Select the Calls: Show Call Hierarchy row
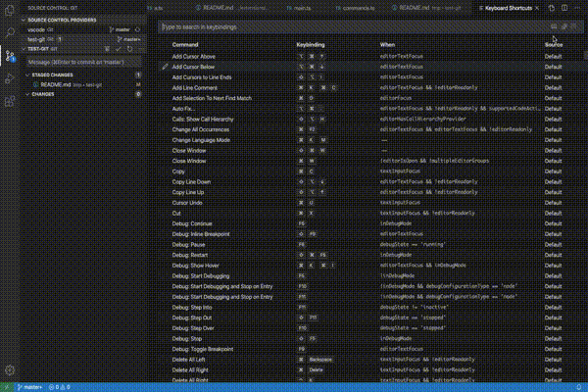 (371, 120)
